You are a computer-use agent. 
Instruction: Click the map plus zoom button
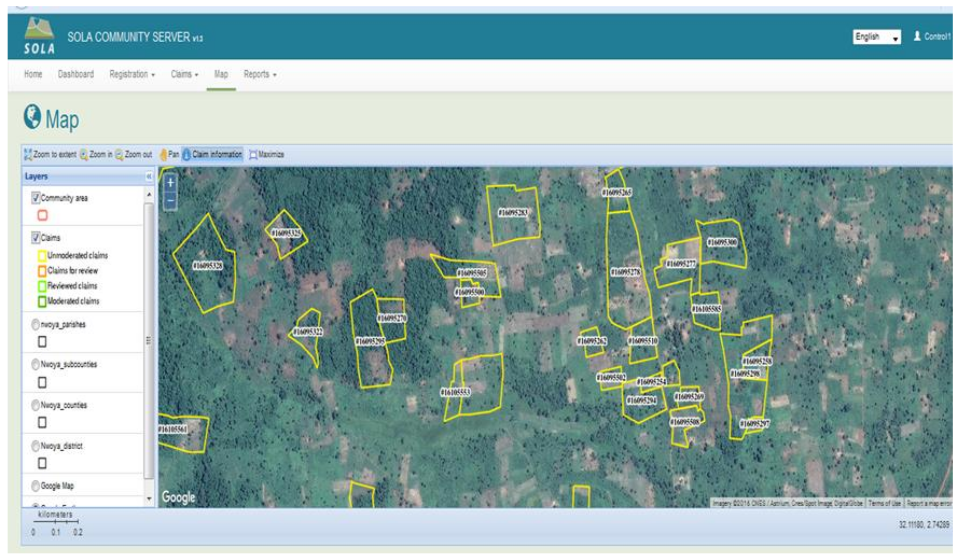(171, 183)
